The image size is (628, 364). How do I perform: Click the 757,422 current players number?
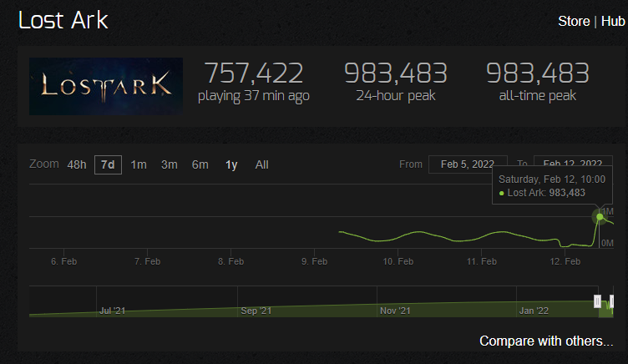tap(254, 73)
